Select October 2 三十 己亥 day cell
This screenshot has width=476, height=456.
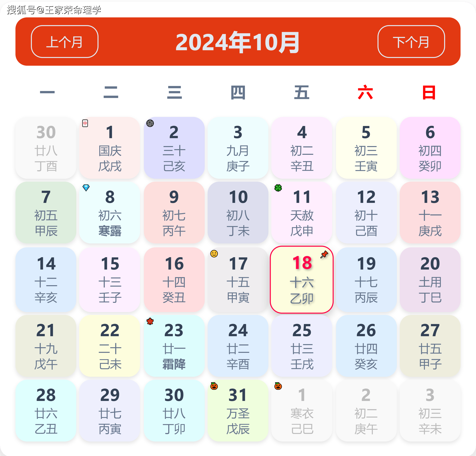pos(174,148)
